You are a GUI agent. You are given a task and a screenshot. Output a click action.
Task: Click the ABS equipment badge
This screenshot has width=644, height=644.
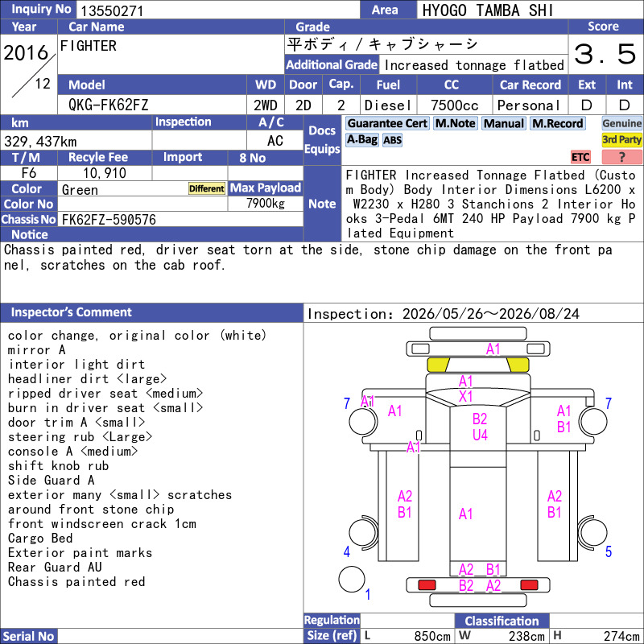[392, 140]
